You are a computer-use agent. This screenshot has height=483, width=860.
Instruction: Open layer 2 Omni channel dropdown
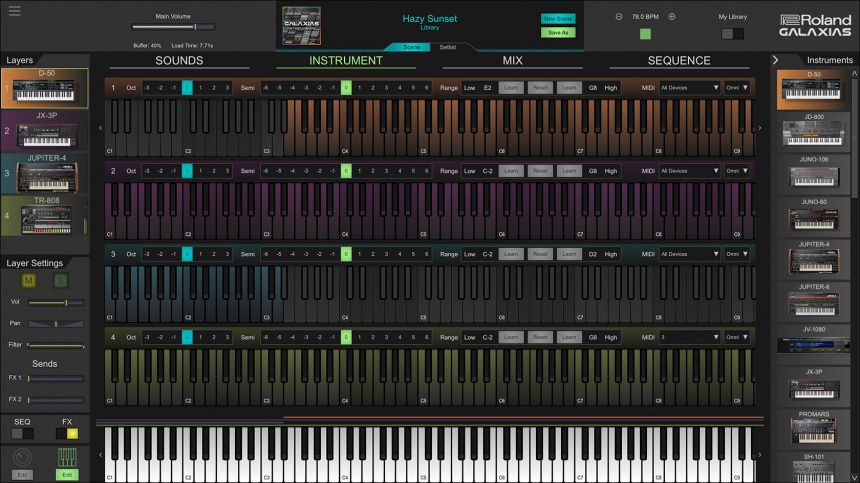click(737, 171)
